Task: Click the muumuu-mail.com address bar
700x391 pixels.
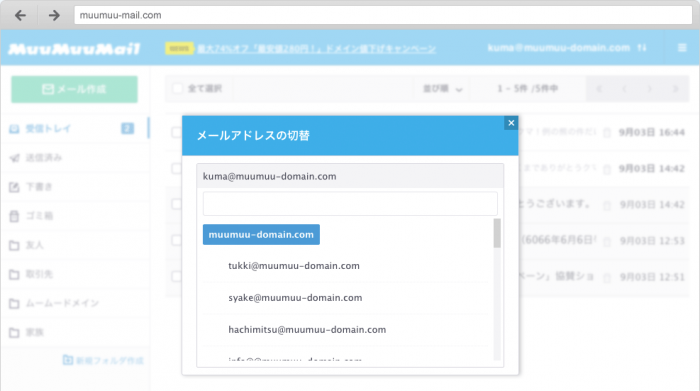Action: coord(383,15)
